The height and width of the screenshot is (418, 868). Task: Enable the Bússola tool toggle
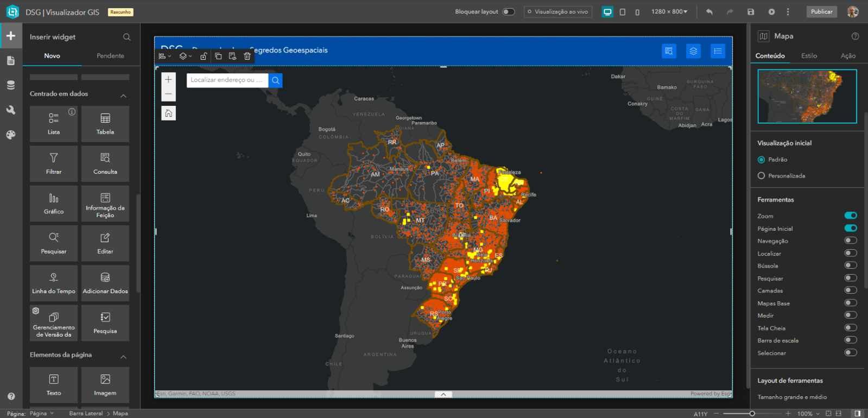pyautogui.click(x=850, y=265)
